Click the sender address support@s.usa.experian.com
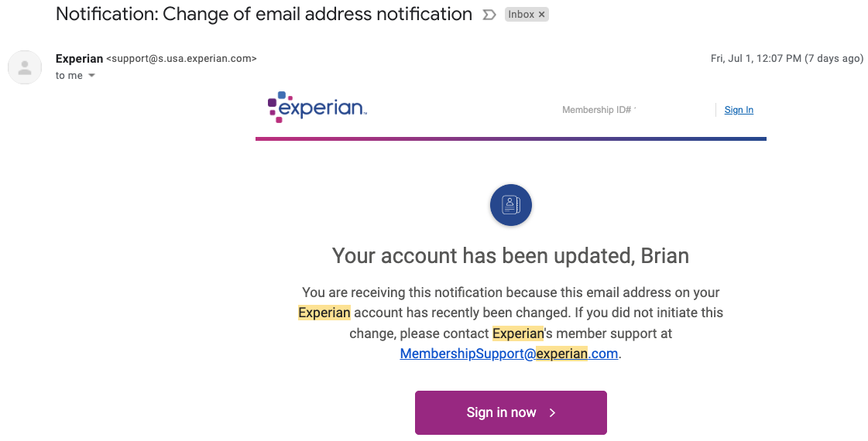The height and width of the screenshot is (441, 868). click(x=181, y=59)
